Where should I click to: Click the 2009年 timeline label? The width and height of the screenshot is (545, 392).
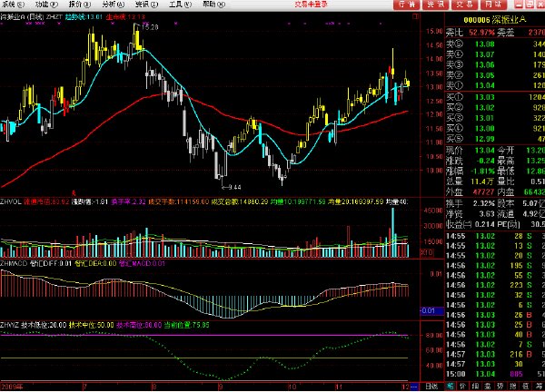pyautogui.click(x=12, y=386)
